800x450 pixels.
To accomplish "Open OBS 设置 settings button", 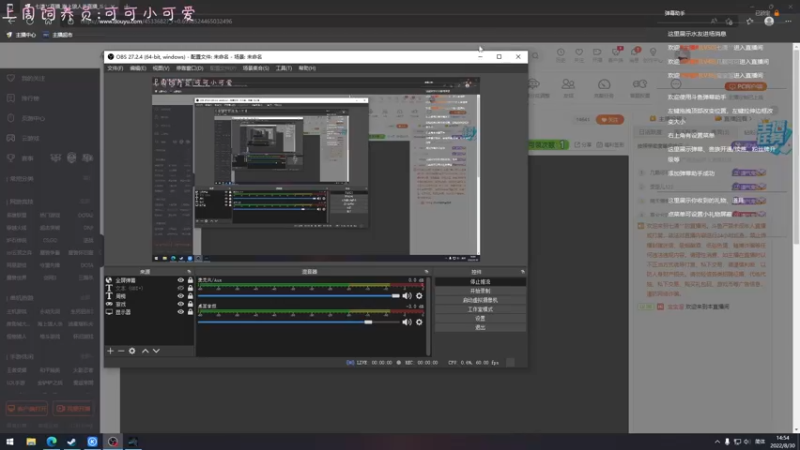I will (480, 318).
